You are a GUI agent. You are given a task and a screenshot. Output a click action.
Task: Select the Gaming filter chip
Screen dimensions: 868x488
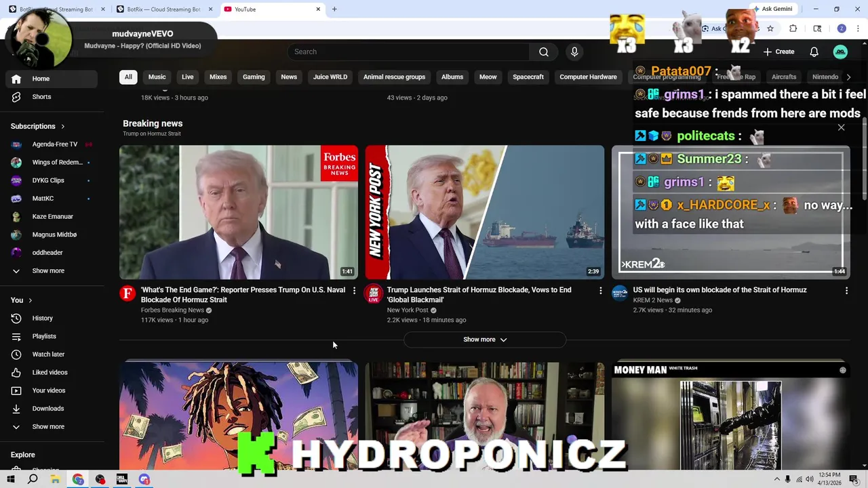(x=254, y=77)
